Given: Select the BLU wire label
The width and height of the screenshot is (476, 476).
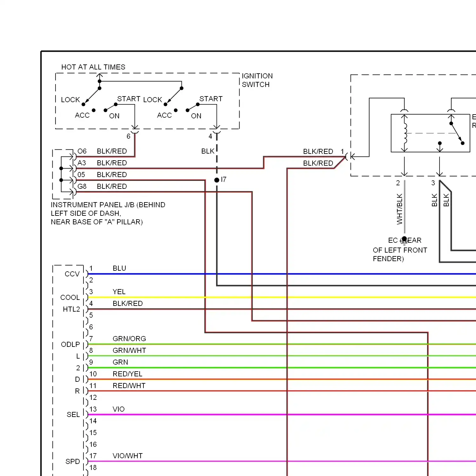Looking at the screenshot, I should point(119,268).
